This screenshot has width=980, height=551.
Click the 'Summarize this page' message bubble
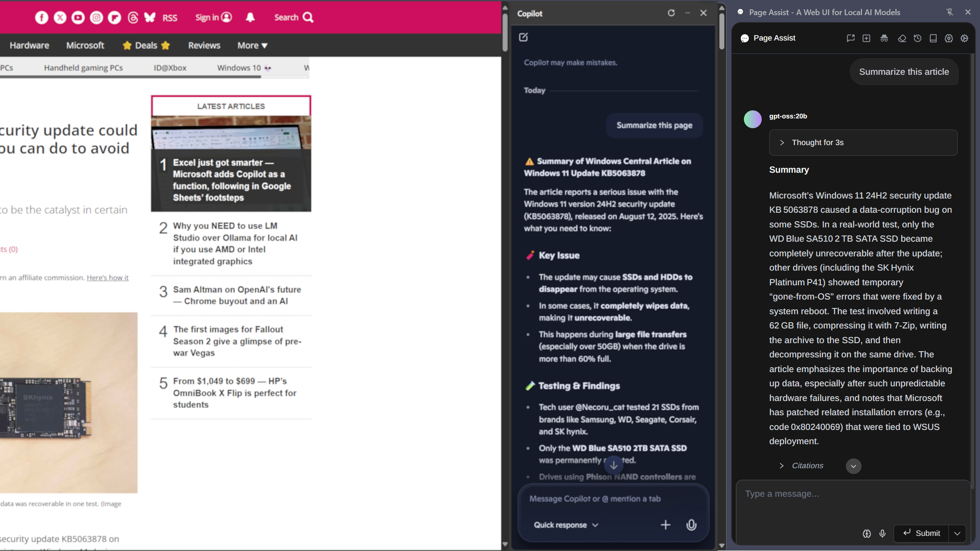tap(654, 126)
